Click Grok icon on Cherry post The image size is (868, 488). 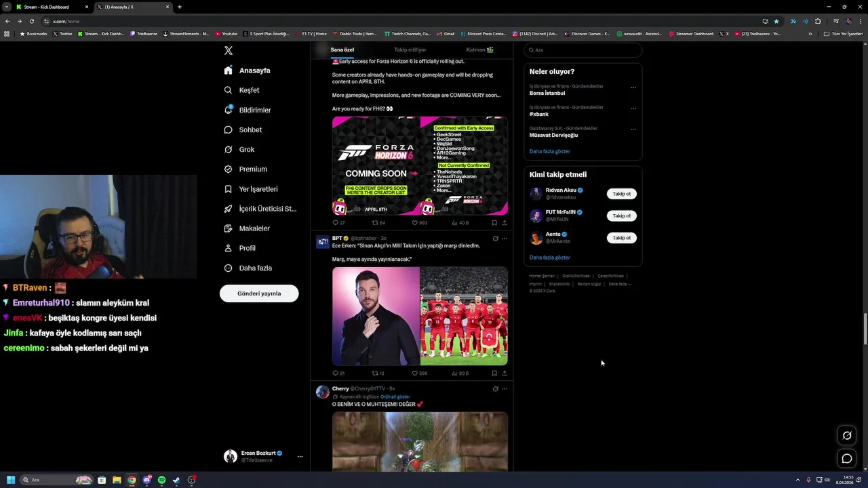pos(496,389)
